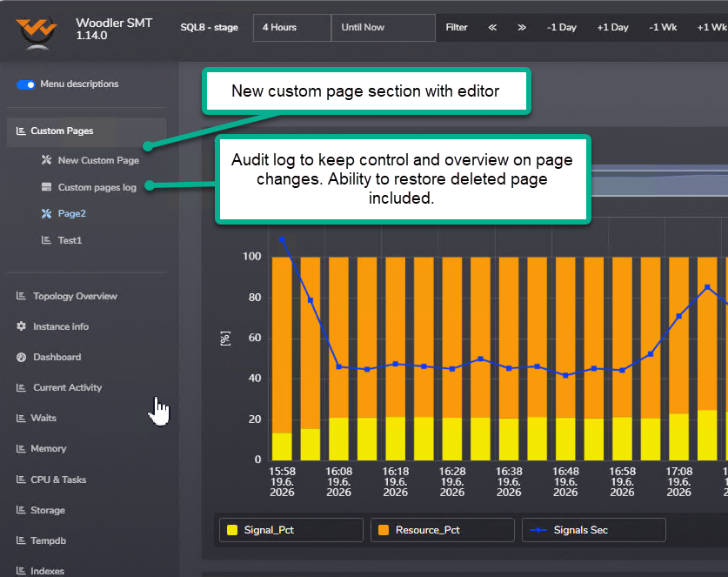Open the Waits section

click(x=43, y=418)
